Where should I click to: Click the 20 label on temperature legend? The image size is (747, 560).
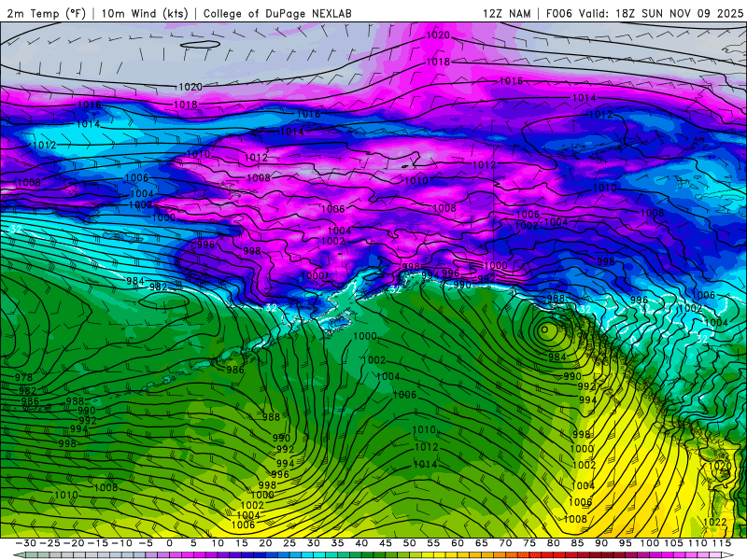pos(265,543)
